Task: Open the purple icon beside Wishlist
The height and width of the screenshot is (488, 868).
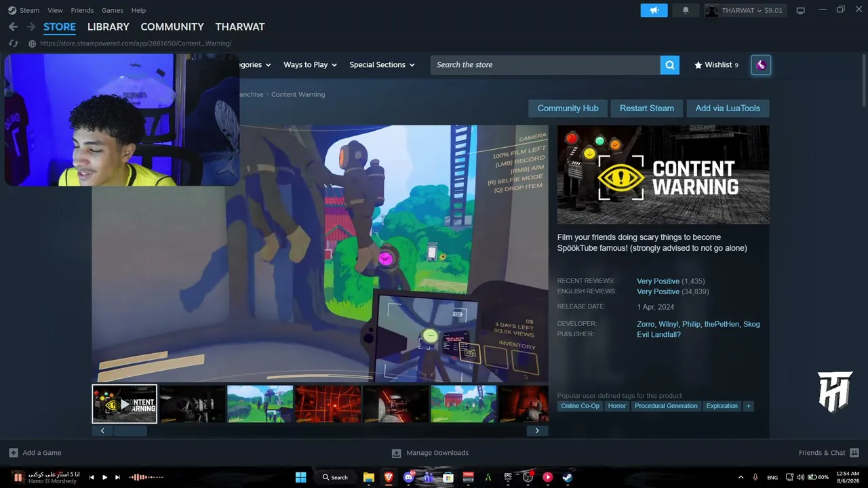Action: coord(761,65)
